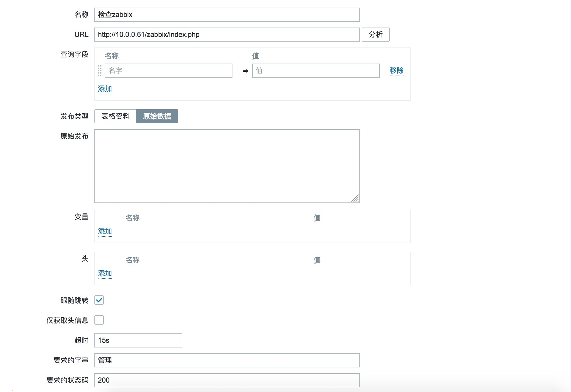Image resolution: width=571 pixels, height=392 pixels.
Task: Select the 表格资料 post type
Action: (x=115, y=116)
